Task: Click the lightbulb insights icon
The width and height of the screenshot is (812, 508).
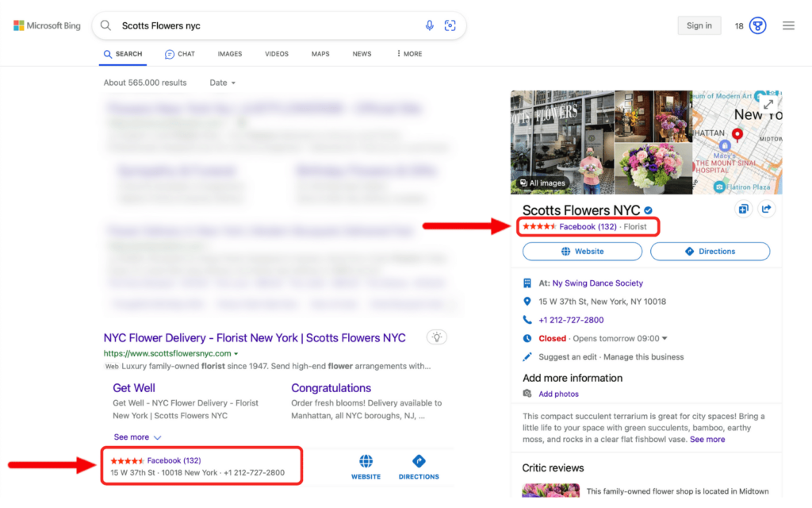Action: point(437,337)
